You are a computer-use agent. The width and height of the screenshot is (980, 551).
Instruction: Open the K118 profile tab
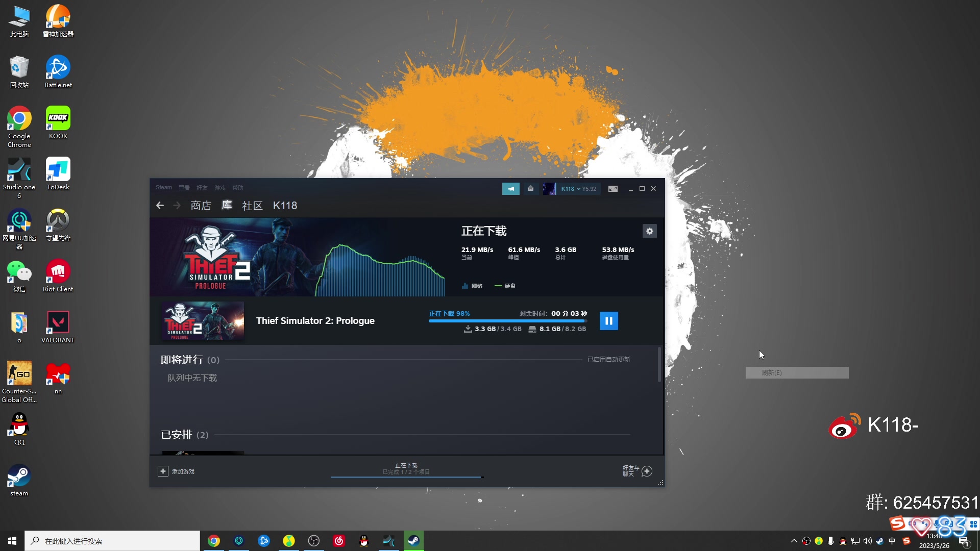285,205
